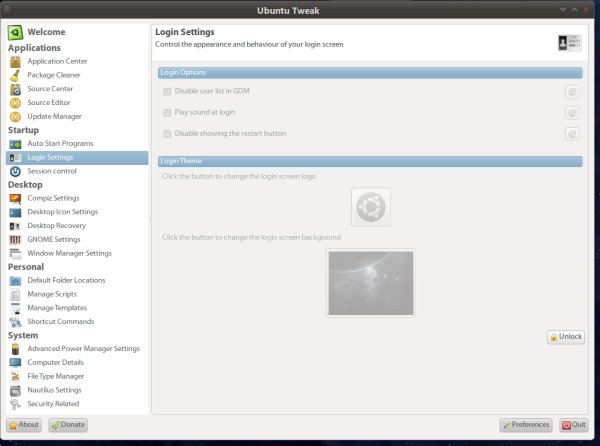Click the Package Cleaner broom icon
Viewport: 600px width, 446px height.
(x=15, y=75)
